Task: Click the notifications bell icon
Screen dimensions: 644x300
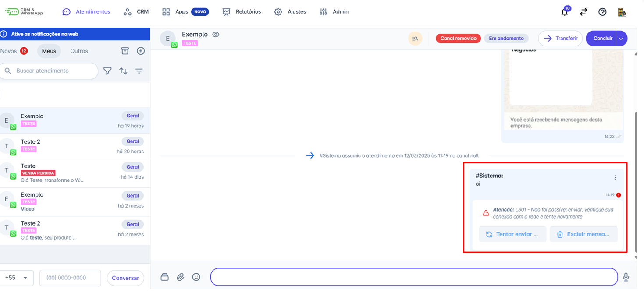Action: (x=565, y=12)
